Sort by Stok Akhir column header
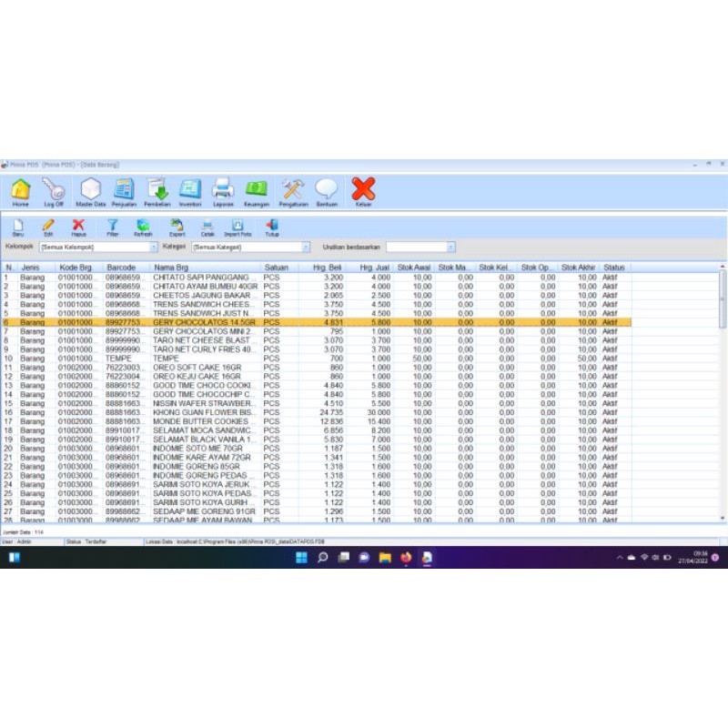This screenshot has width=728, height=728. click(x=578, y=268)
